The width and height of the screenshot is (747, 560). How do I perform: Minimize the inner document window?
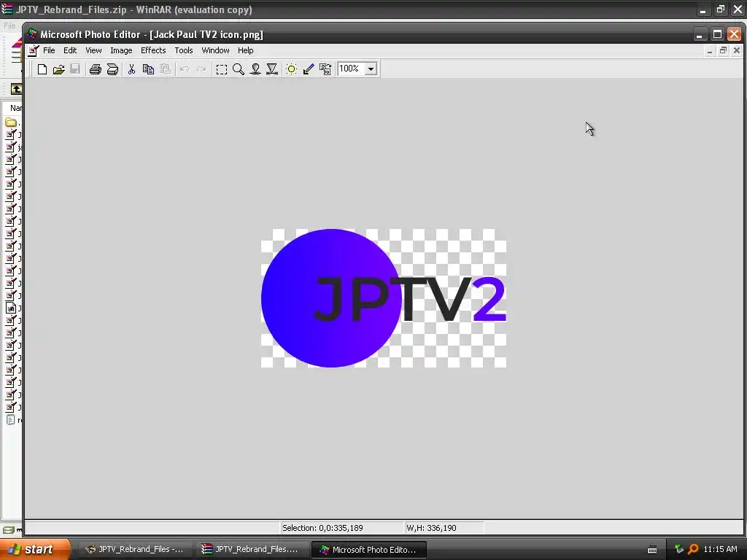click(x=710, y=50)
